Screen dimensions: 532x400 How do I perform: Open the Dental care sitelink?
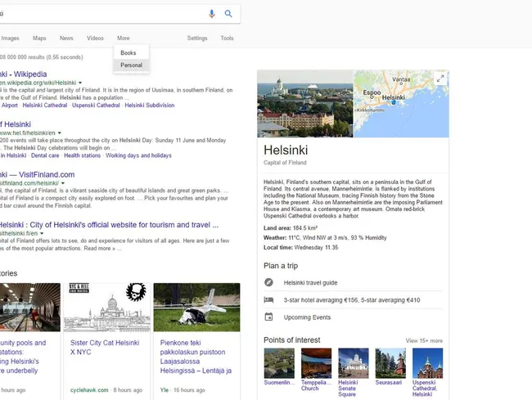point(45,155)
